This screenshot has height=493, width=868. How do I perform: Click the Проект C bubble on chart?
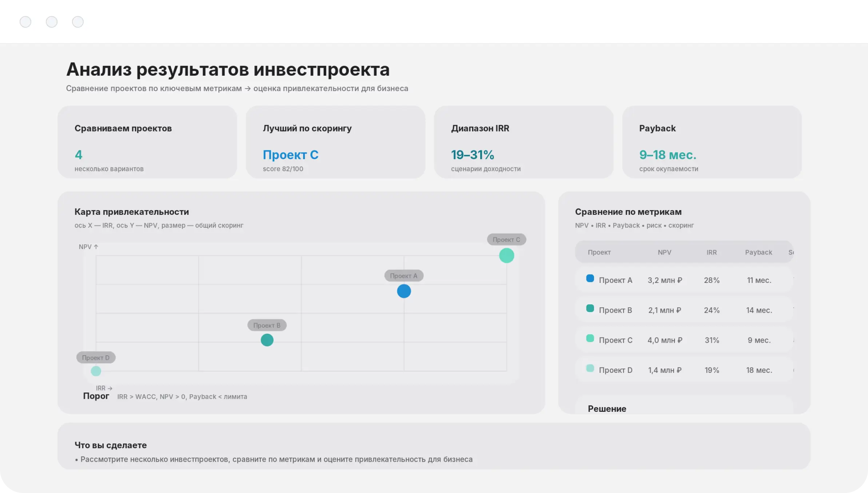[506, 256]
